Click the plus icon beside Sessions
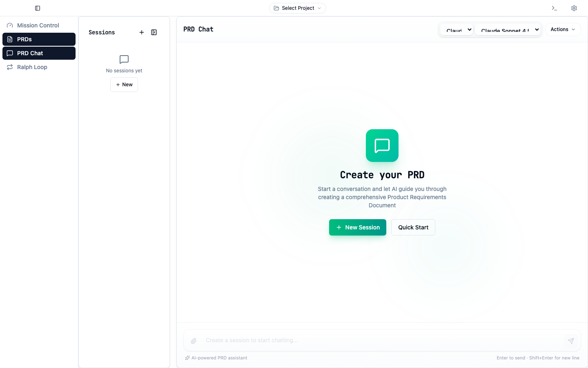Screen dimensions: 588x368 click(142, 32)
